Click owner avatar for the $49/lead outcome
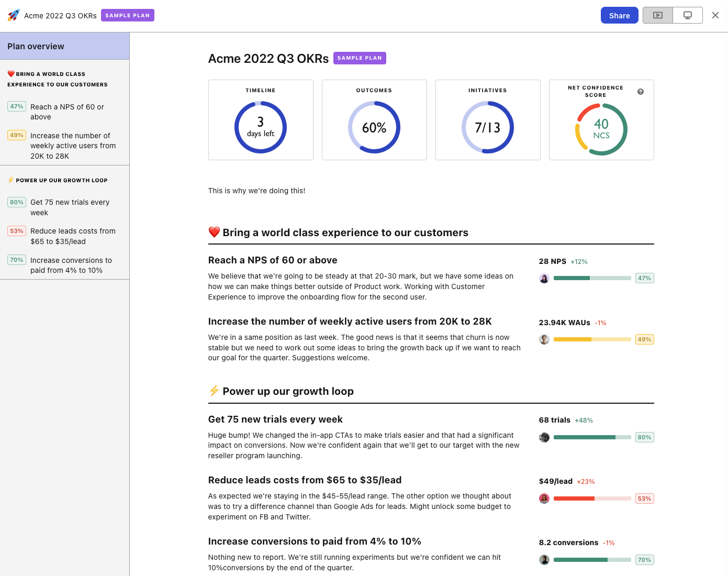 pos(544,499)
